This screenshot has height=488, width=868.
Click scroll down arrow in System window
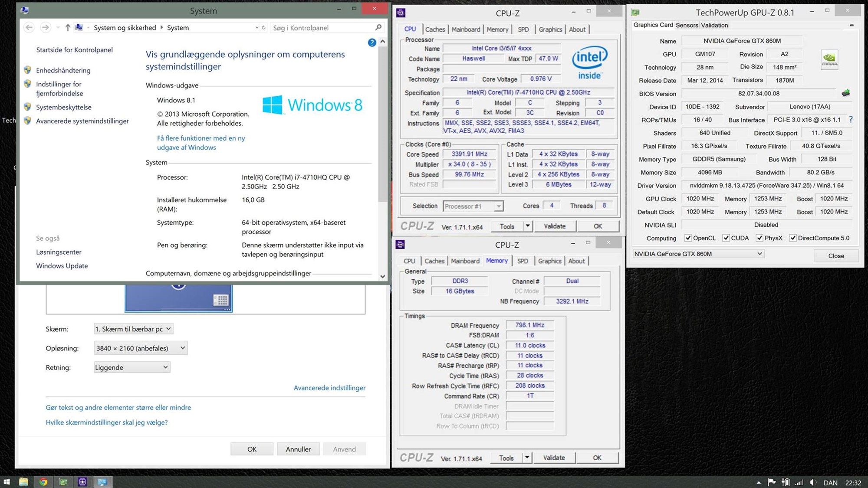pyautogui.click(x=382, y=276)
